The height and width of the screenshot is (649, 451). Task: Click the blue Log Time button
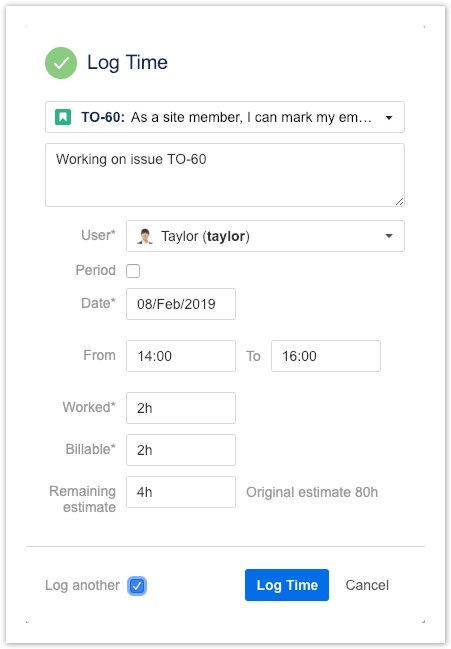[x=287, y=585]
